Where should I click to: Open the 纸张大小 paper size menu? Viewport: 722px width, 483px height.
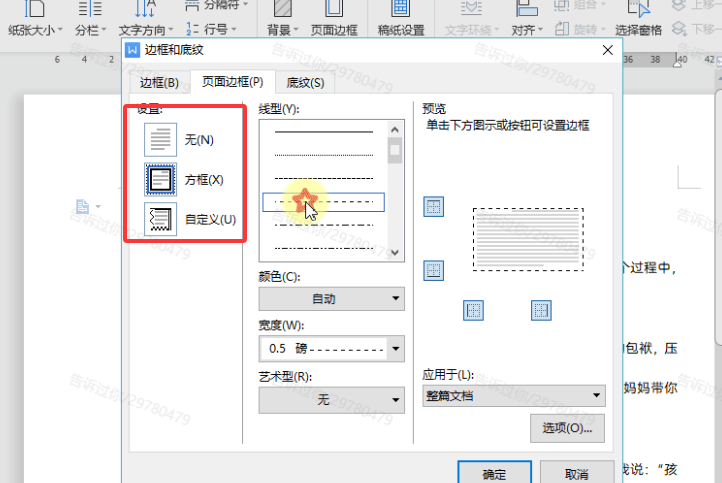click(x=35, y=18)
